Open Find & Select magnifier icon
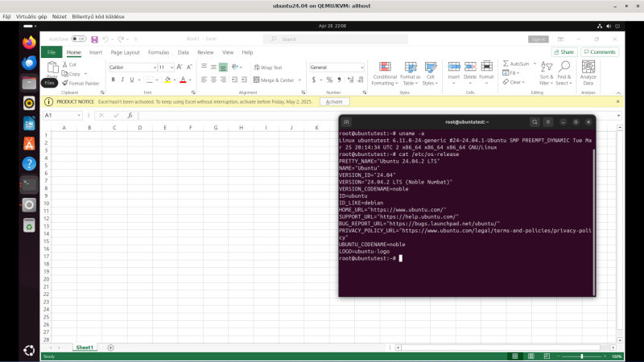The image size is (644, 362). (x=564, y=67)
